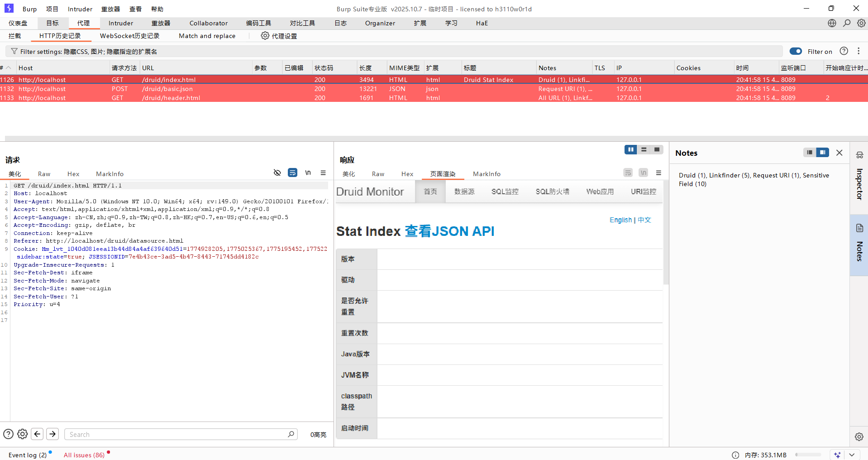The height and width of the screenshot is (460, 868).
Task: Open the history table three-dot options menu
Action: (x=858, y=51)
